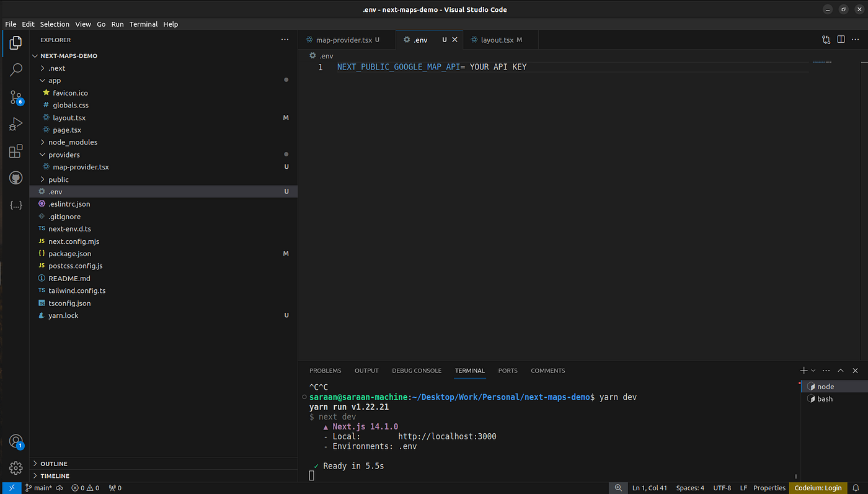This screenshot has height=494, width=868.
Task: Switch to OUTPUT panel tab
Action: click(366, 370)
